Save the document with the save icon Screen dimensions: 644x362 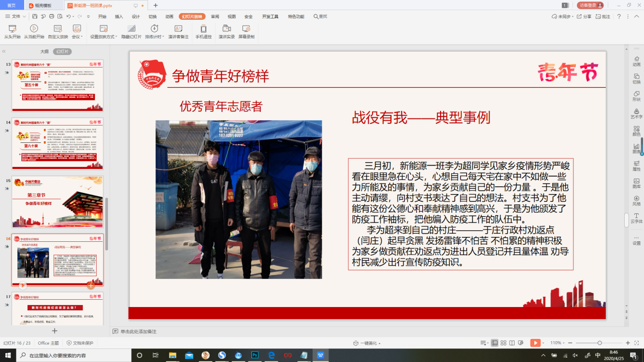click(x=35, y=16)
